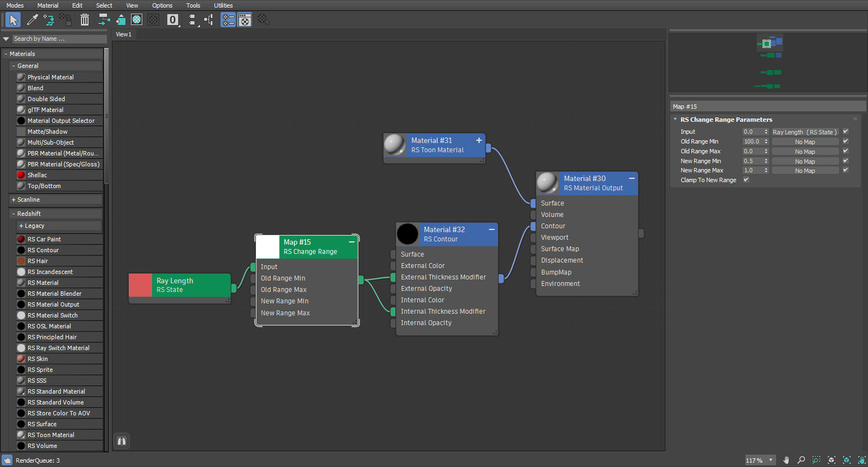
Task: Toggle Input map enable checkbox
Action: point(846,132)
